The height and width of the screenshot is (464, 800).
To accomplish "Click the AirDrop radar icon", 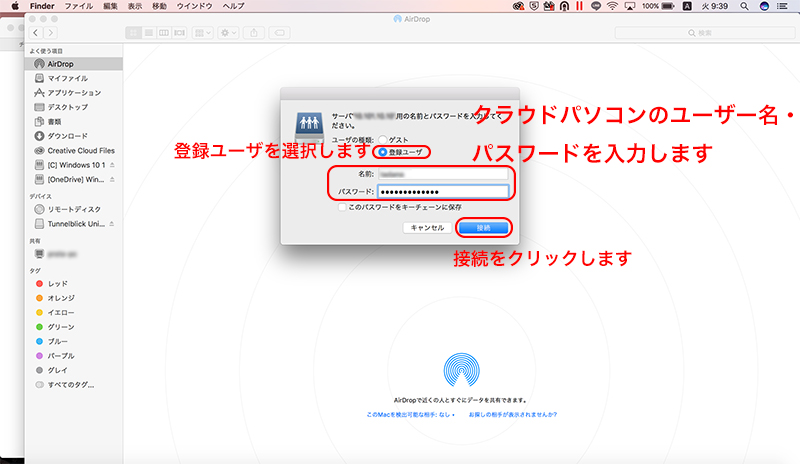I will [x=461, y=370].
